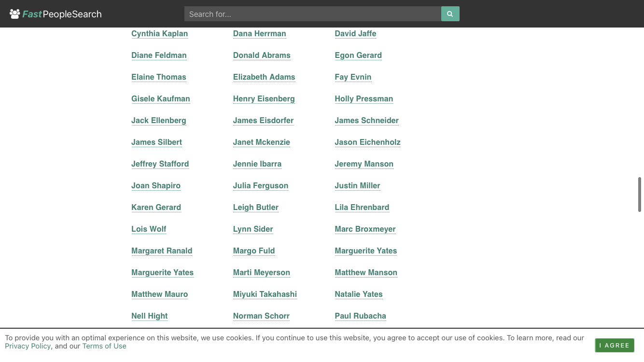Open the Privacy Policy link
Viewport: 644px width, 362px height.
click(x=28, y=346)
